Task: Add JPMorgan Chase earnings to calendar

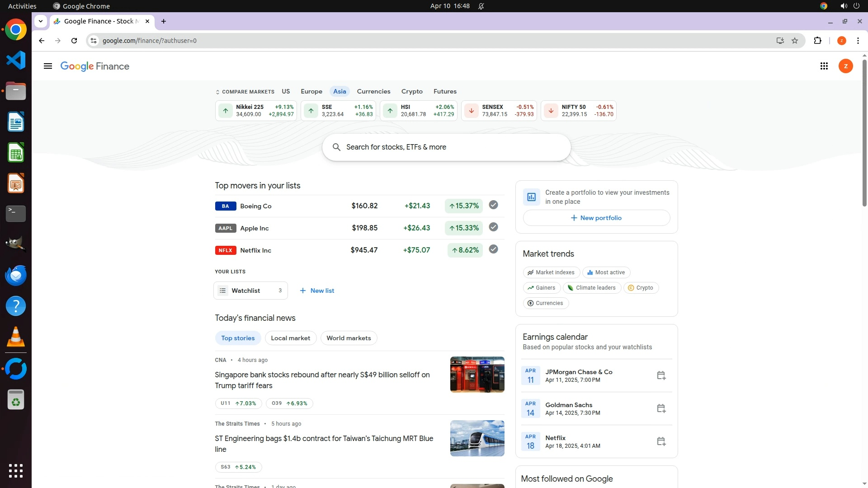Action: coord(661,375)
